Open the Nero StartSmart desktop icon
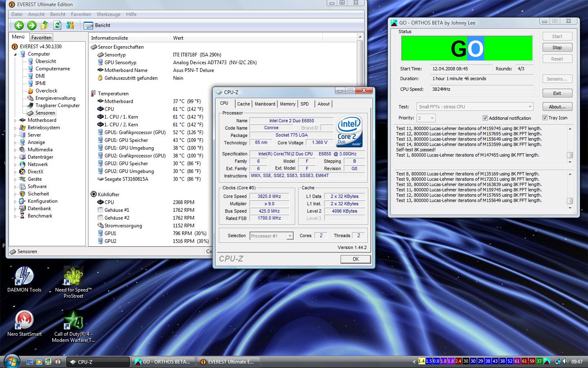The image size is (588, 368). pyautogui.click(x=24, y=323)
